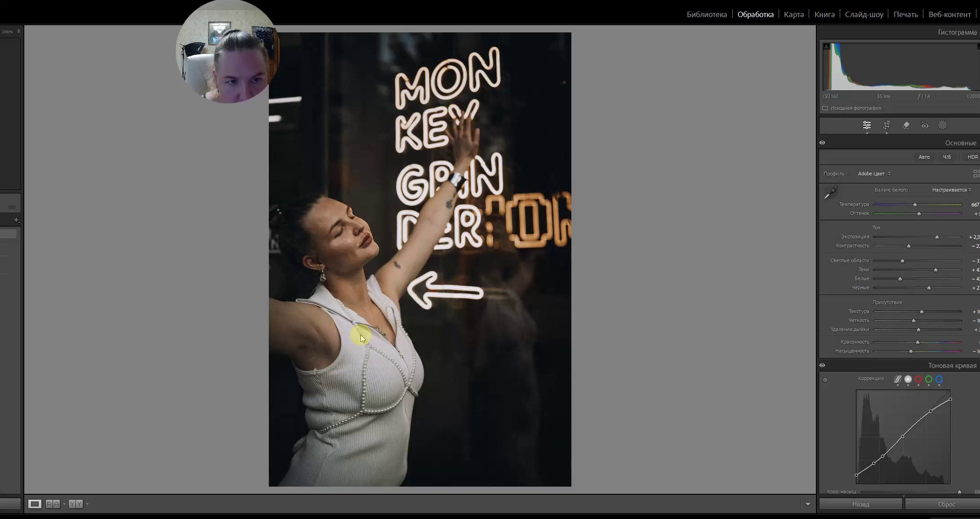Switch to the red channel curve
980x519 pixels.
tap(918, 379)
